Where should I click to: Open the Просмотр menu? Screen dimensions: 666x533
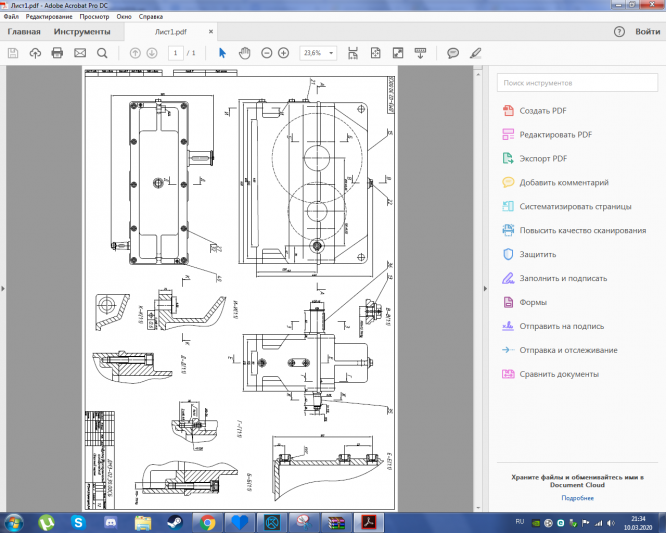94,18
